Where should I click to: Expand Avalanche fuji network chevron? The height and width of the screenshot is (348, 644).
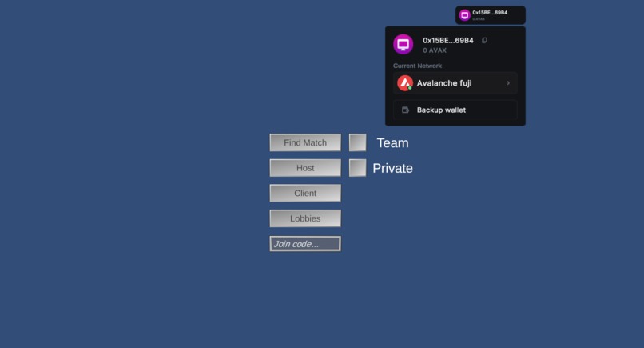[x=508, y=83]
